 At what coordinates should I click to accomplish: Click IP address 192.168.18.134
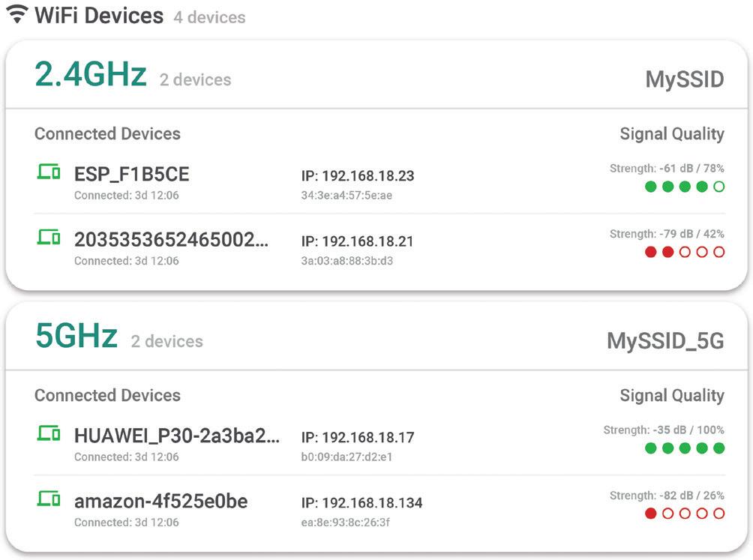(361, 503)
